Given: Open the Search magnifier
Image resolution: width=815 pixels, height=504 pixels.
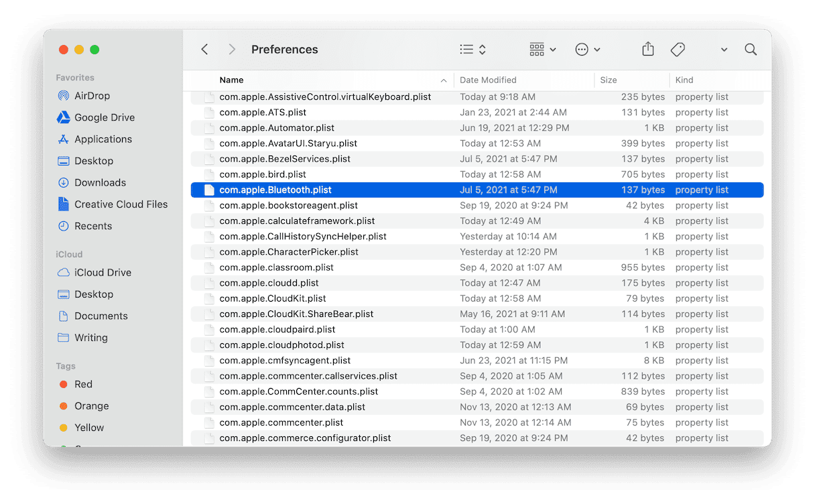Looking at the screenshot, I should [751, 50].
